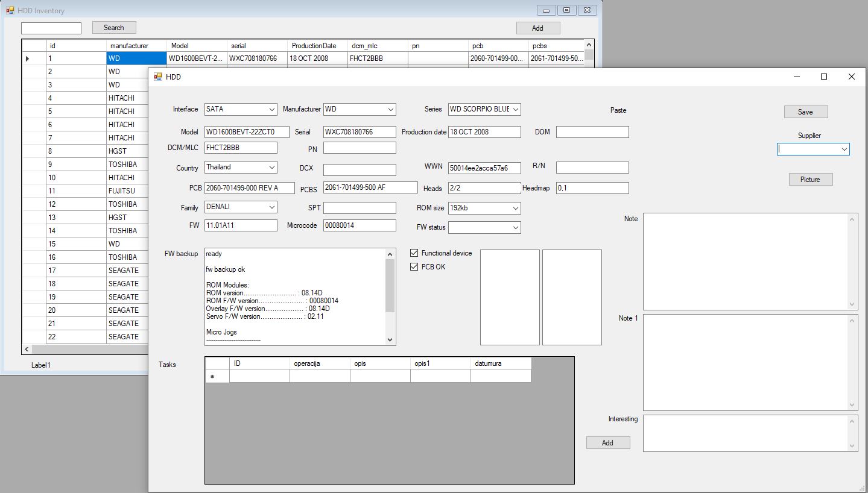Focus the search box in HDD Inventory
The image size is (868, 493).
51,28
